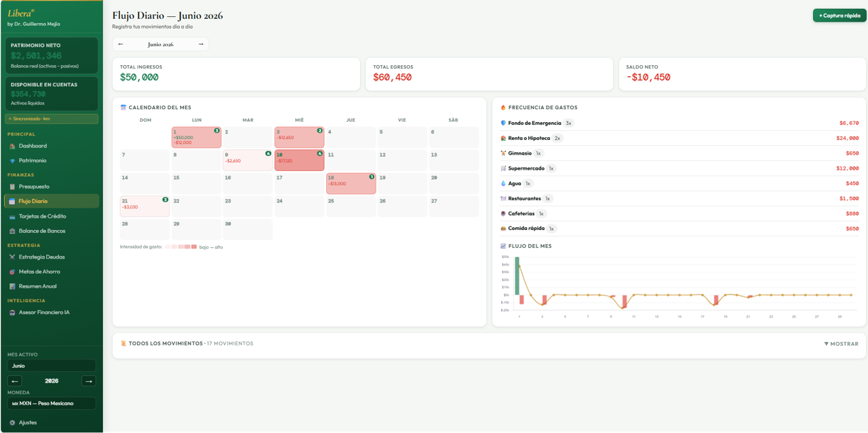
Task: Click the Patrimonio diamond icon
Action: (12, 161)
